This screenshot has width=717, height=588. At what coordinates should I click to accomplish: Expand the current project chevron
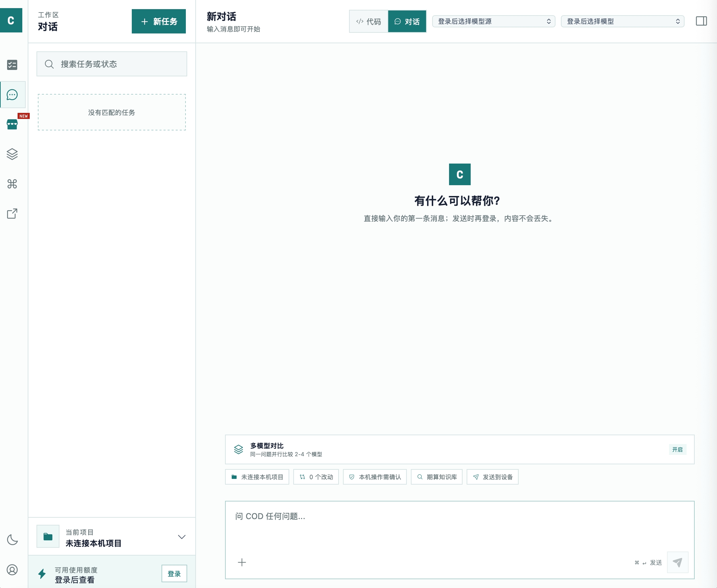[x=182, y=537]
